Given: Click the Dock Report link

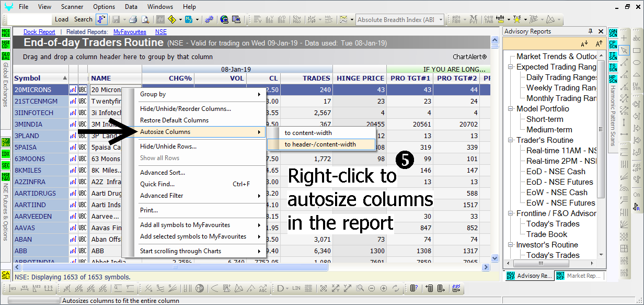Looking at the screenshot, I should (x=39, y=32).
